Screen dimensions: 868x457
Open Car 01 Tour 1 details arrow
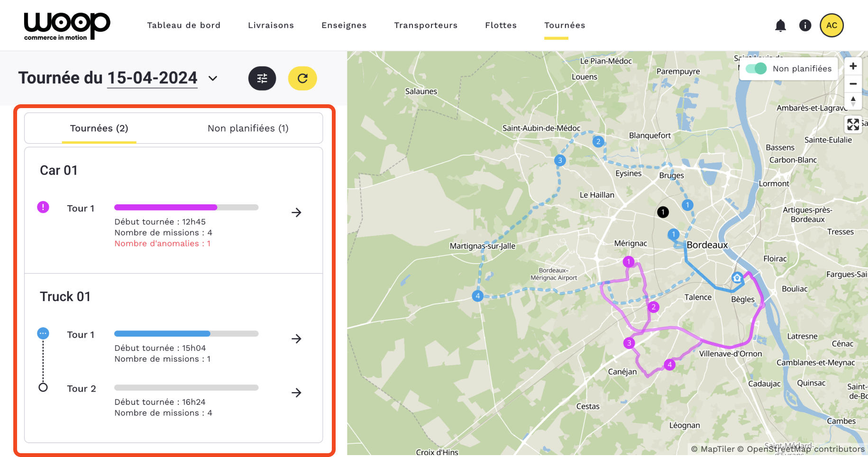coord(296,212)
